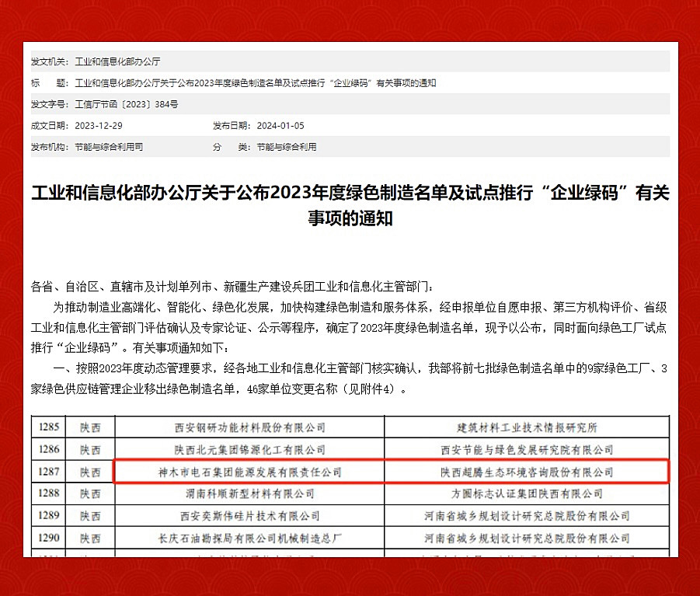Select table row number 1285

[50, 427]
